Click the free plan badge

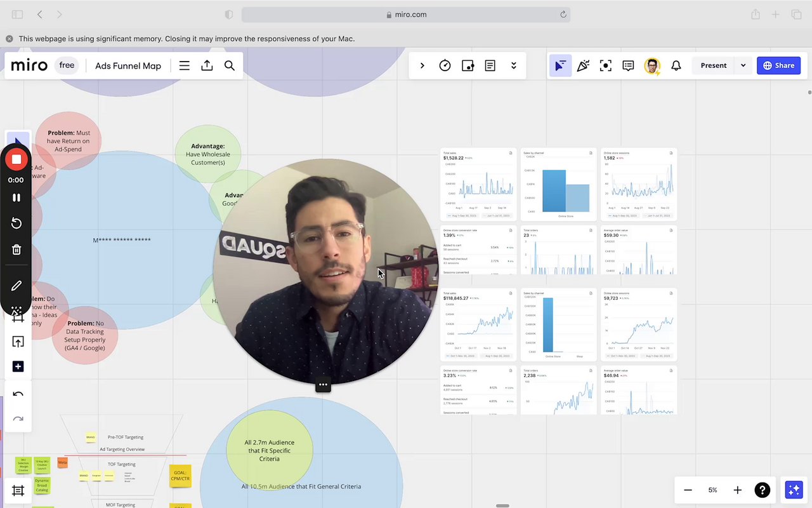pos(67,65)
